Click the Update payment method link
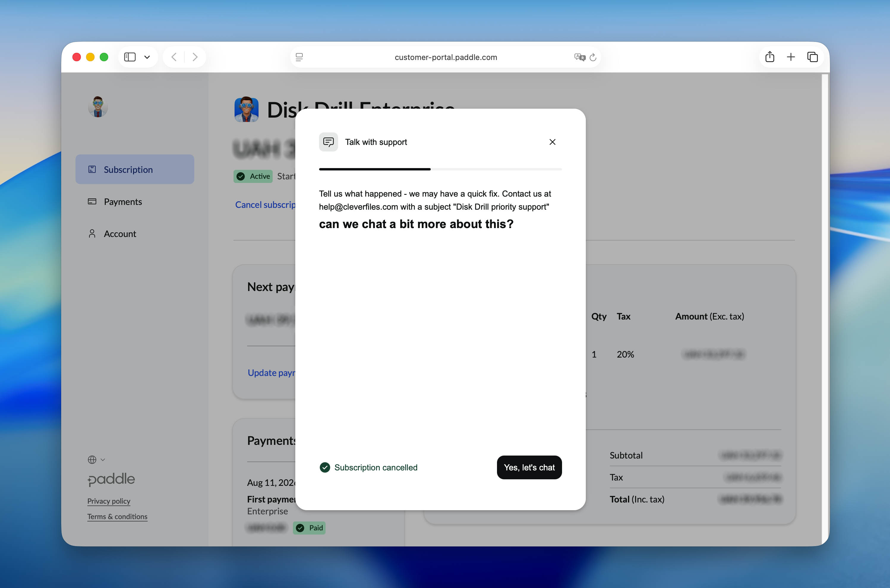890x588 pixels. [272, 373]
